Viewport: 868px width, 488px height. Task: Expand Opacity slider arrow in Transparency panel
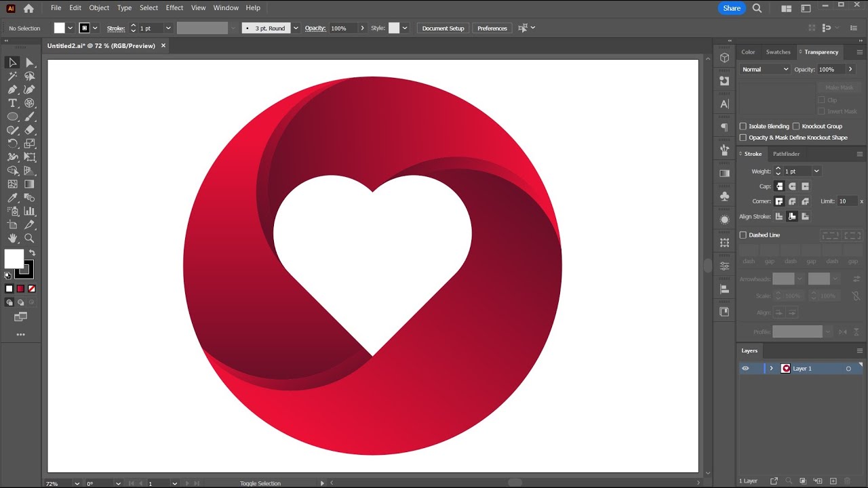click(x=850, y=69)
